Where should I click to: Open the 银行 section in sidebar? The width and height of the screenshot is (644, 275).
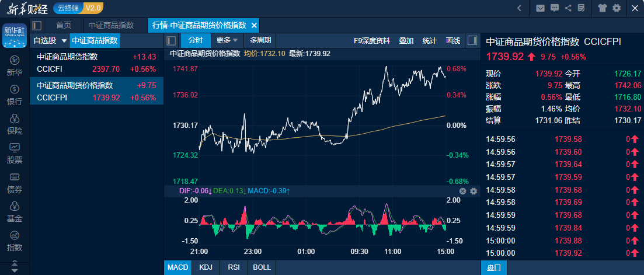(15, 95)
